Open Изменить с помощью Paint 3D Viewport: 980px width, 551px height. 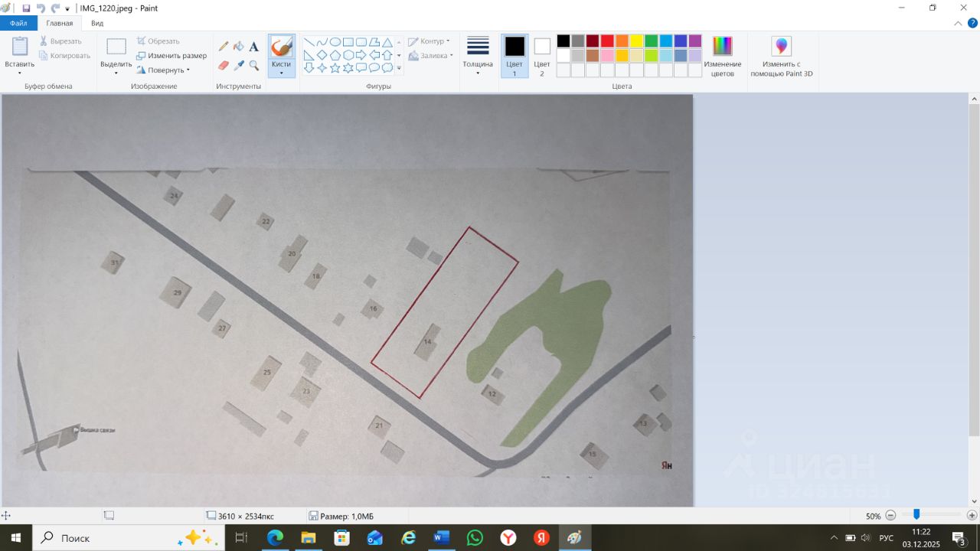[x=782, y=57]
